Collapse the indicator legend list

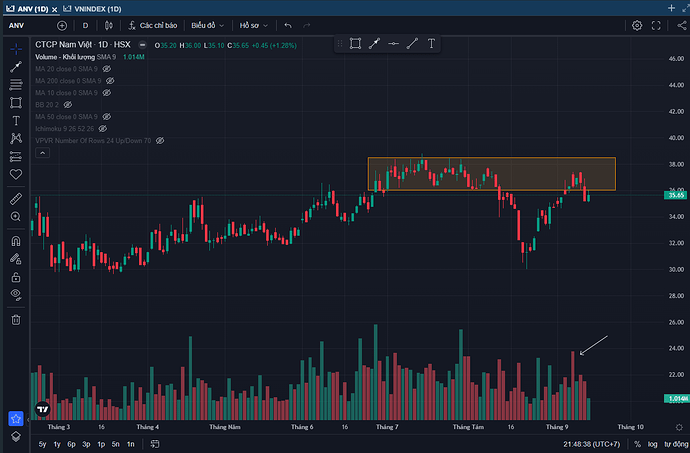[x=40, y=155]
